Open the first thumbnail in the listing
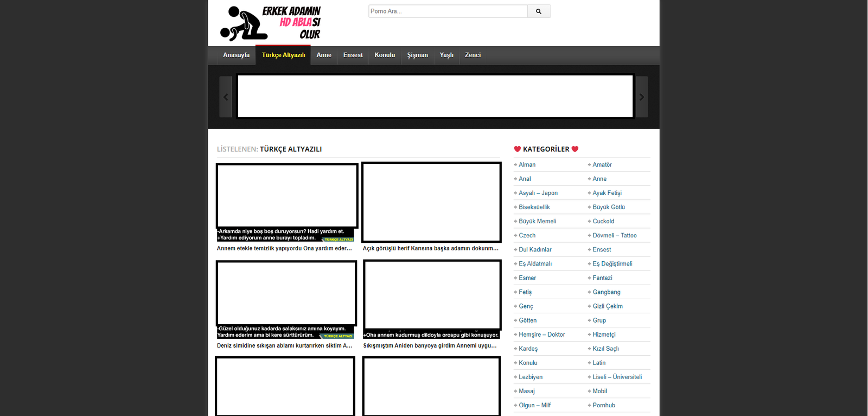Screen dimensions: 868x416 [286, 197]
